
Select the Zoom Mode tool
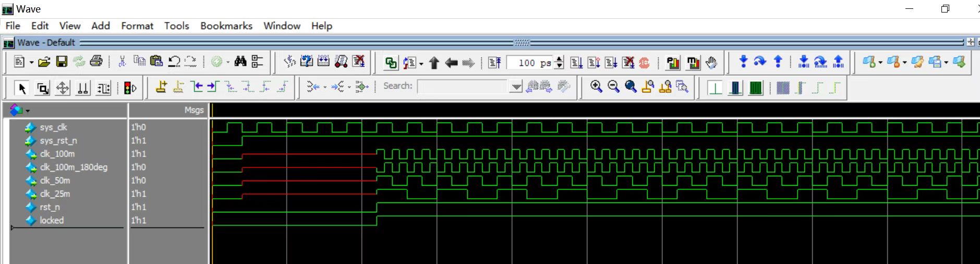(x=42, y=88)
